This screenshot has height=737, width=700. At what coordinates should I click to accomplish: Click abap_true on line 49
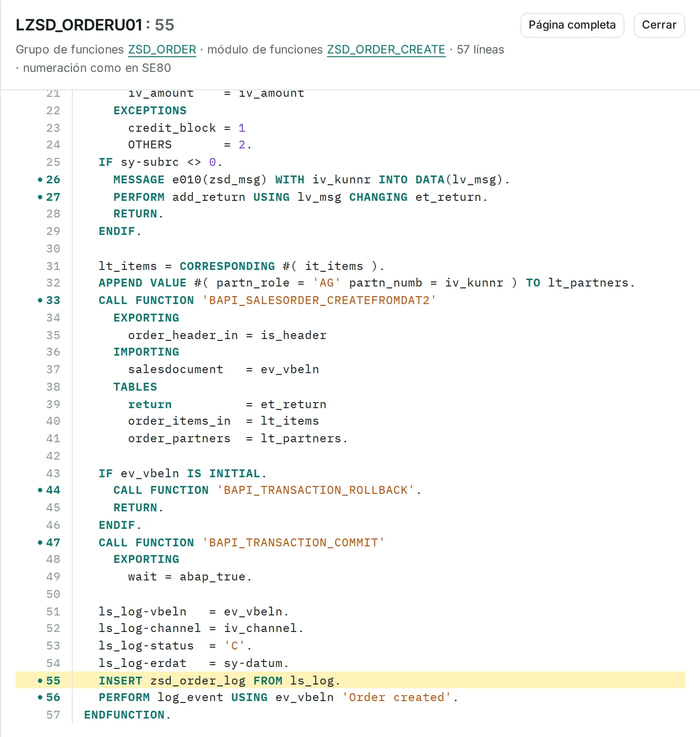click(212, 577)
